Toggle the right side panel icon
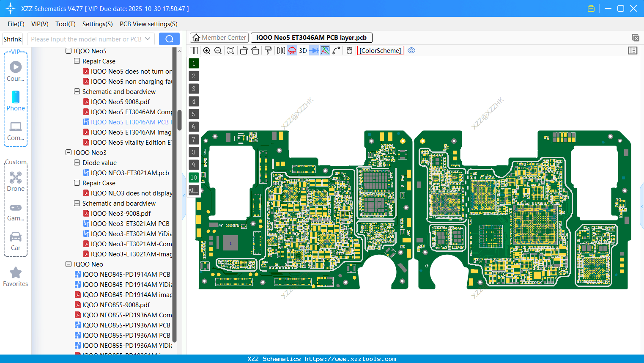This screenshot has width=644, height=363. coord(633,51)
